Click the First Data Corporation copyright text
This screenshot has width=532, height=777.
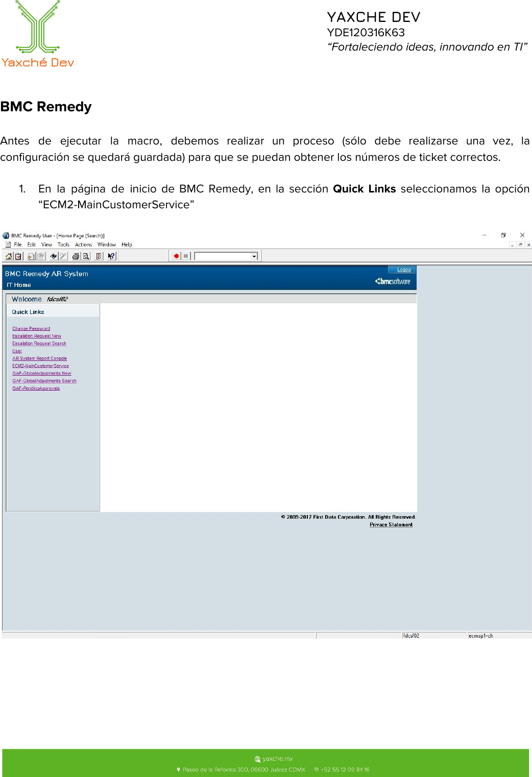pyautogui.click(x=348, y=517)
